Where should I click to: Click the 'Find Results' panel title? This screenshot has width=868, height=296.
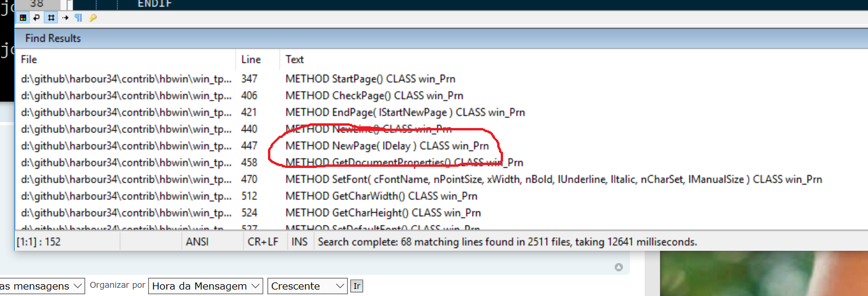point(53,38)
